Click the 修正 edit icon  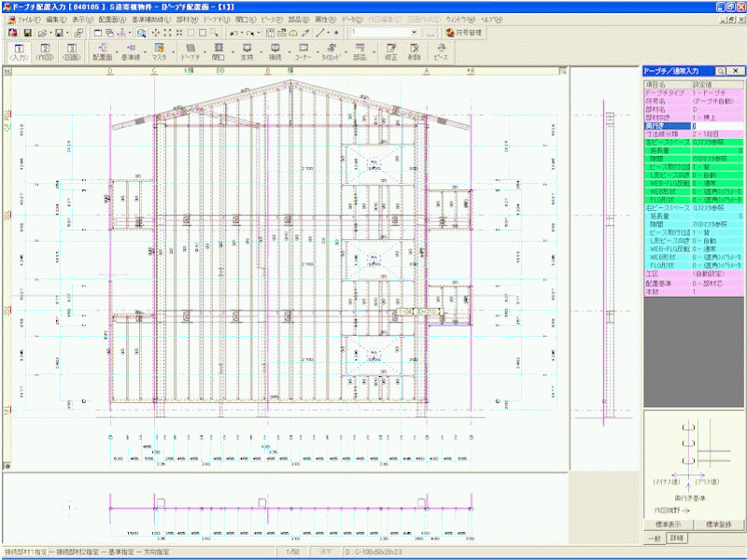[x=389, y=51]
